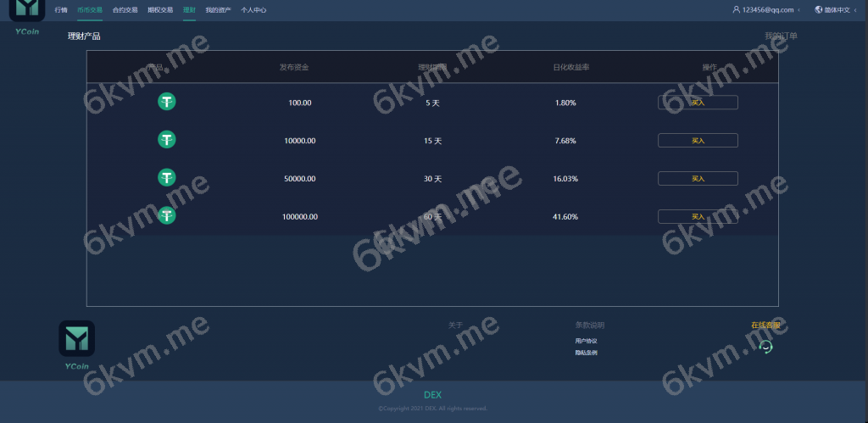
Task: Open the 简体中文 language selector
Action: point(837,10)
